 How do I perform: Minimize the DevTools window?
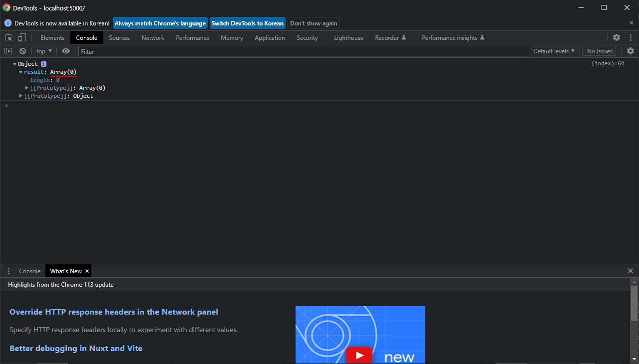581,7
